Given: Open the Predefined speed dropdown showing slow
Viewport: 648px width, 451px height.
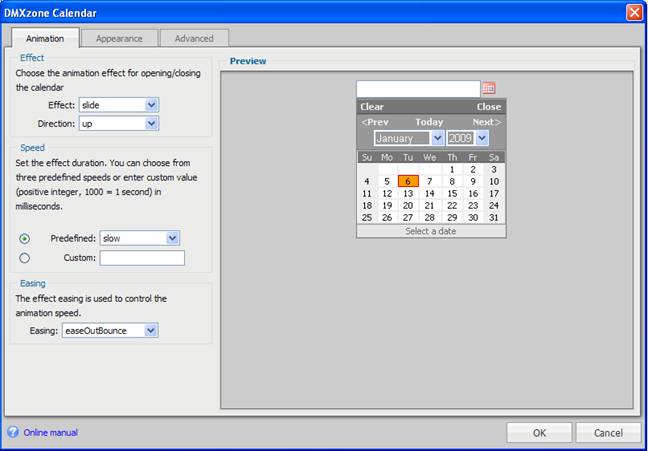Looking at the screenshot, I should click(140, 238).
